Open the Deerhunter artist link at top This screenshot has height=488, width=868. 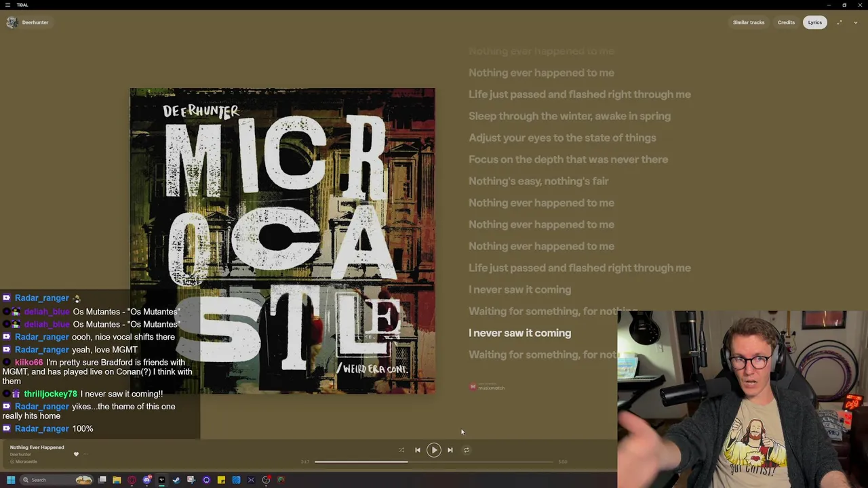tap(35, 22)
